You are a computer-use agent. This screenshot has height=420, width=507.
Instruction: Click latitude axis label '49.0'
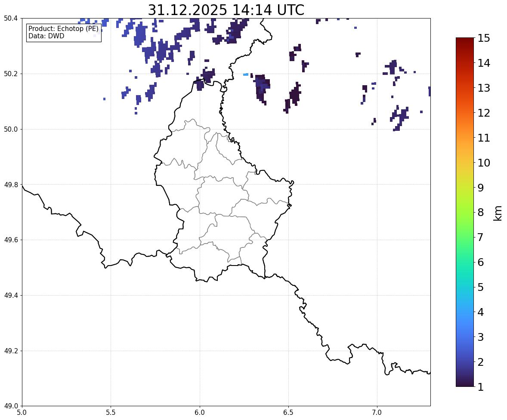tap(11, 406)
